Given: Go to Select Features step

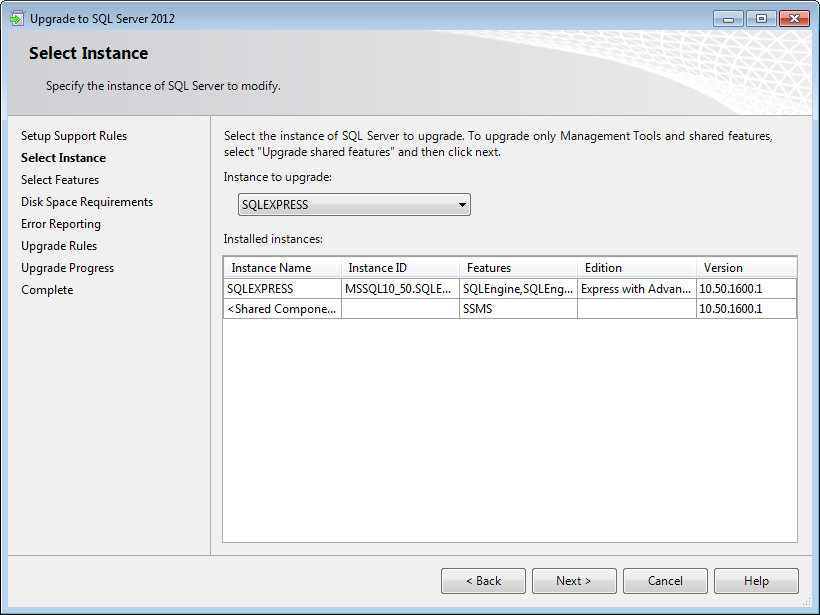Looking at the screenshot, I should tap(60, 180).
